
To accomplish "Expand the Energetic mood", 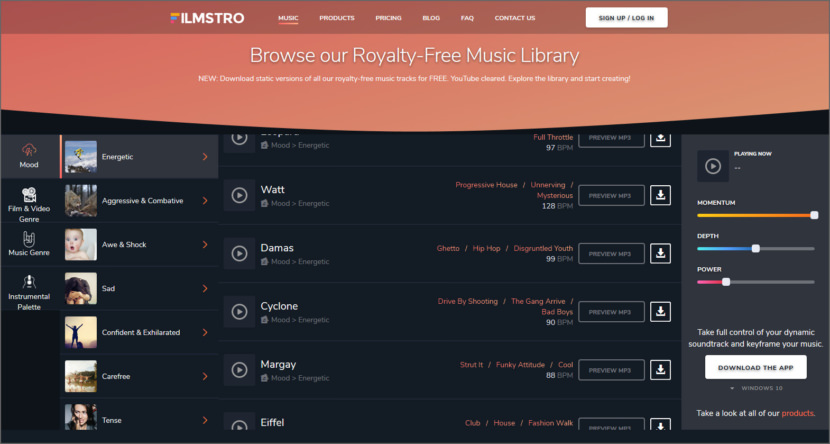I will pyautogui.click(x=205, y=157).
